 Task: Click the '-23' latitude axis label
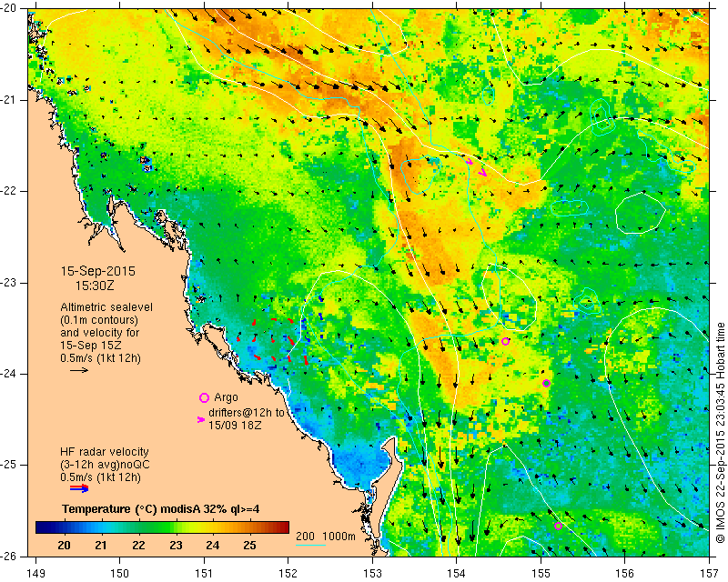[x=9, y=283]
